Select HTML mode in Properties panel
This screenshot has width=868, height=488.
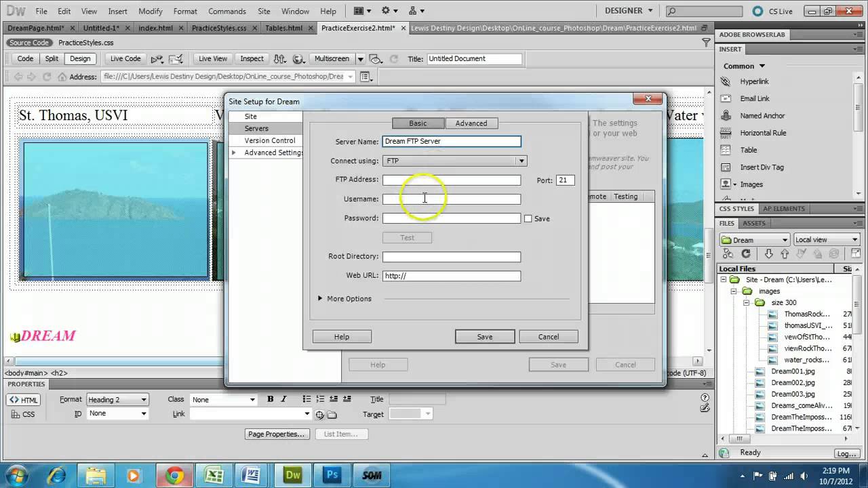pos(24,400)
